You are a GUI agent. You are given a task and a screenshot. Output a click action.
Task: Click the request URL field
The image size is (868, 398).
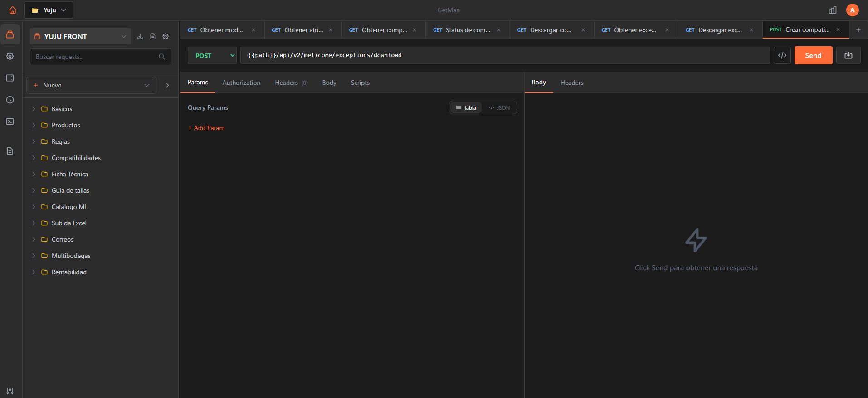click(x=505, y=55)
